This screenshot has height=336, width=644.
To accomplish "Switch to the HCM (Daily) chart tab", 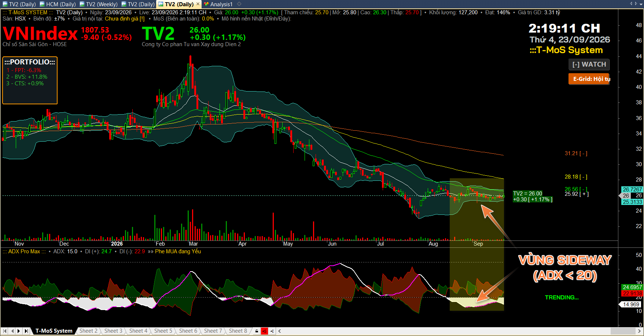I will [58, 4].
